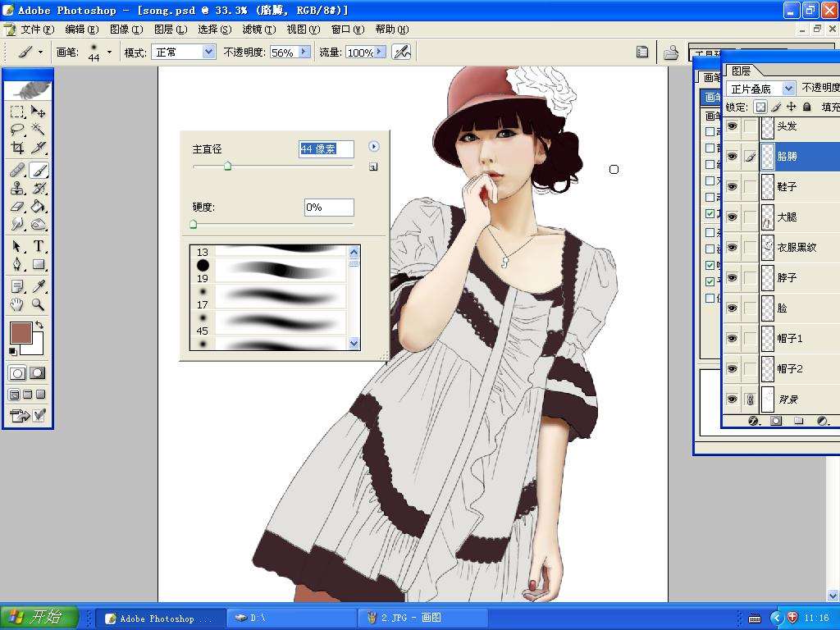This screenshot has height=630, width=840.
Task: Select the Brush tool in toolbox
Action: [x=38, y=171]
